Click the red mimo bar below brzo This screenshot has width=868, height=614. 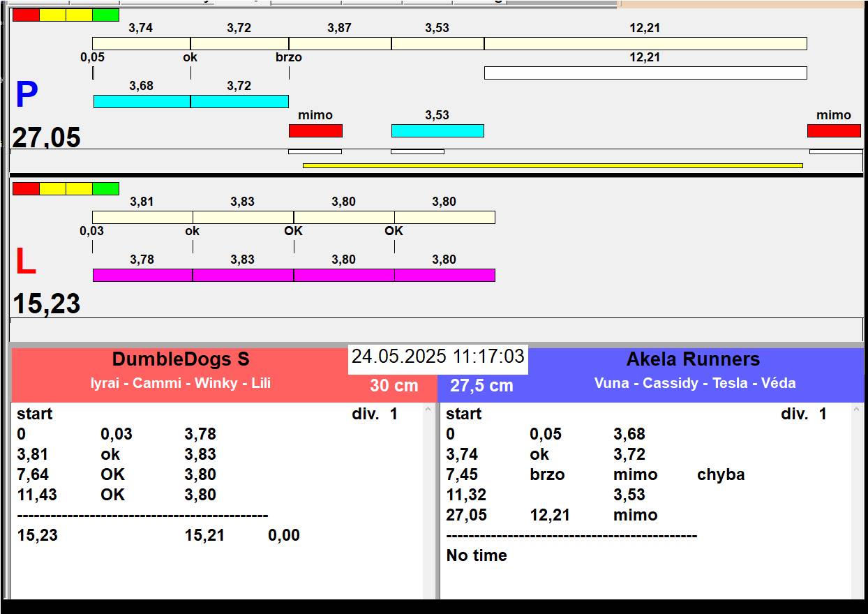[x=315, y=130]
